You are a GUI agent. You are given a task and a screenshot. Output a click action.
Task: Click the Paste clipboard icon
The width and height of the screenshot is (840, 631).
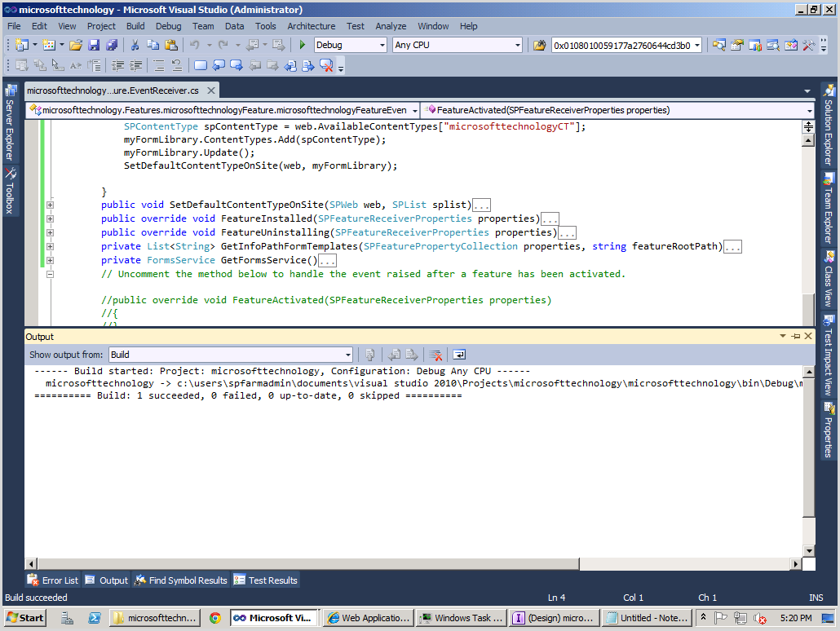coord(171,46)
